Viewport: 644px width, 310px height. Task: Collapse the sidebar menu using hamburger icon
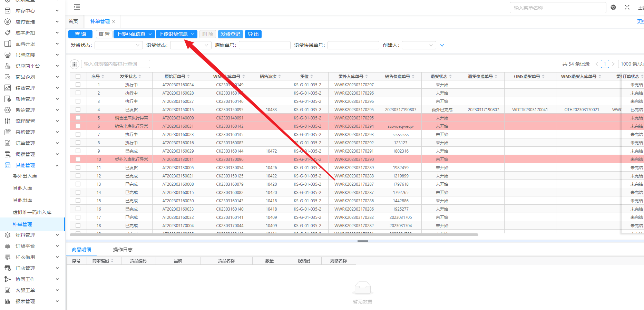click(x=77, y=7)
